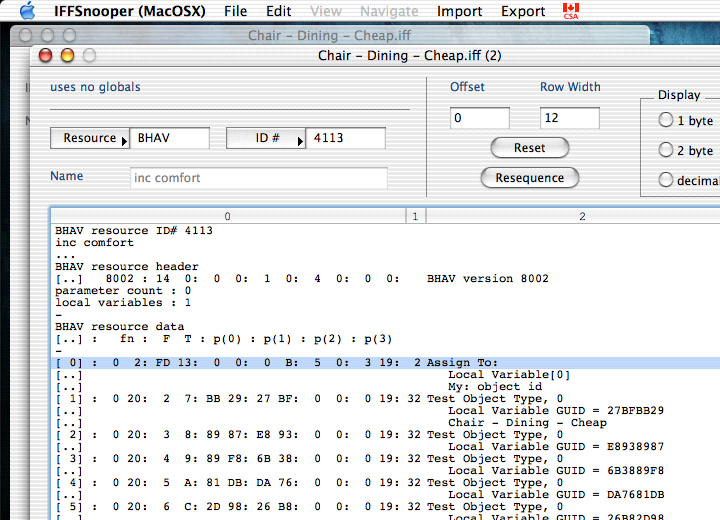Open the Edit menu
This screenshot has height=520, width=720.
point(279,11)
